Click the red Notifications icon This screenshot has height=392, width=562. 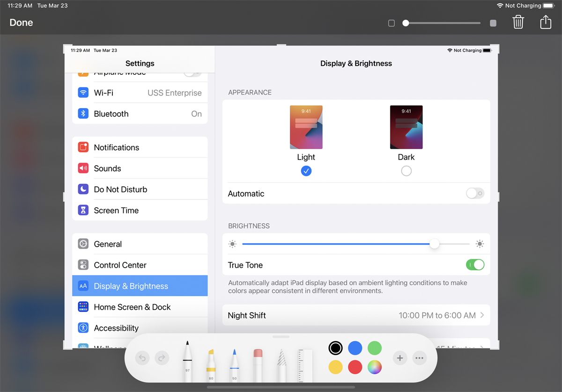83,147
